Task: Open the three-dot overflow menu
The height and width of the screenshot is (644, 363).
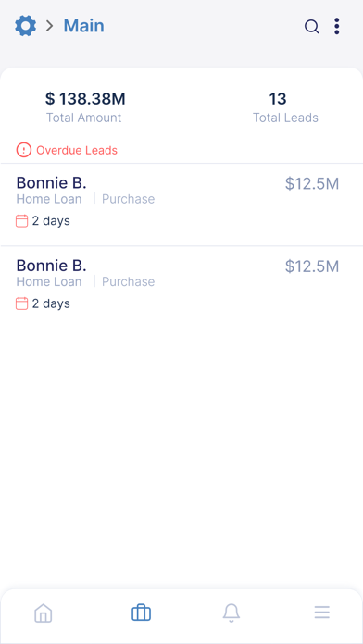Action: (x=337, y=26)
